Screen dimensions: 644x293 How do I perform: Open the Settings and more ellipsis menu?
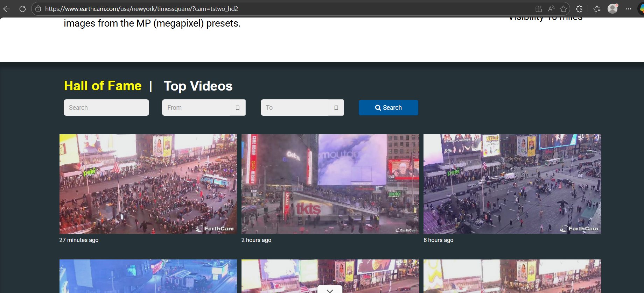(x=628, y=9)
